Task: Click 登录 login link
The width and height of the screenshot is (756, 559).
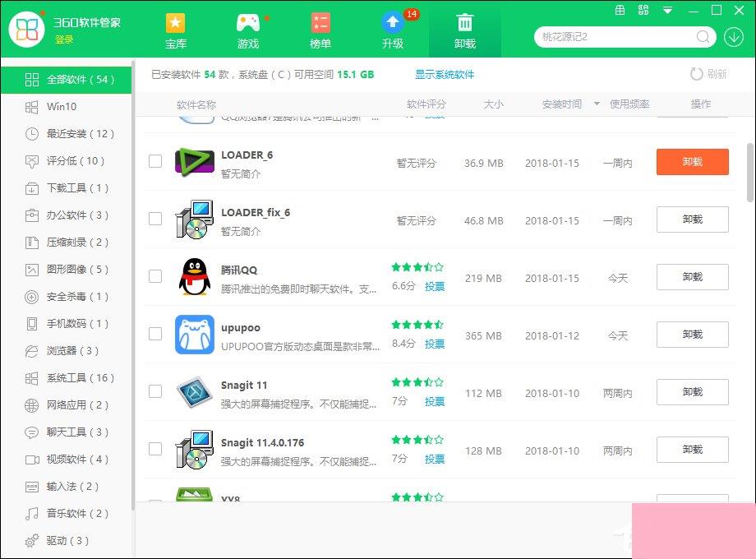Action: coord(64,39)
